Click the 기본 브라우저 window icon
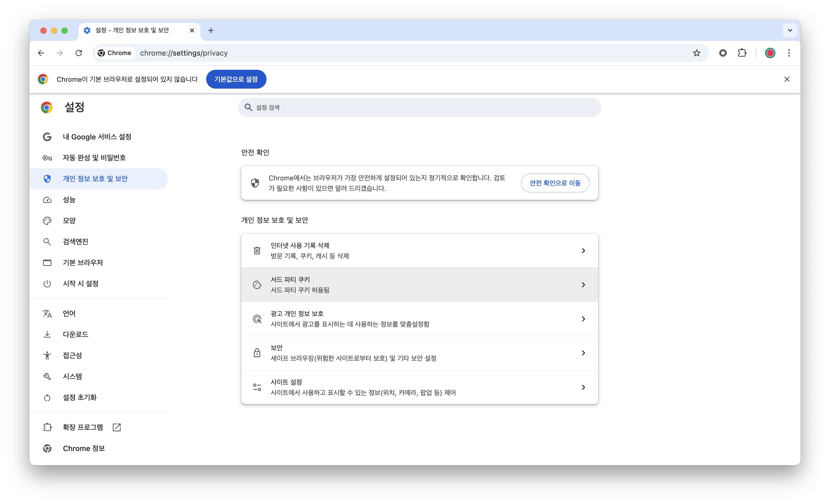The image size is (830, 504). pyautogui.click(x=47, y=262)
